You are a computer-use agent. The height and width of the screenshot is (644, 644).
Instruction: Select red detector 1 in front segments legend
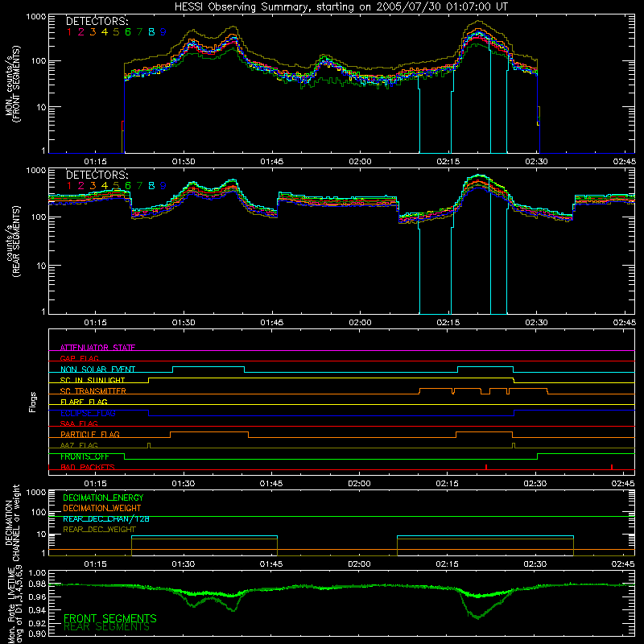tap(69, 32)
